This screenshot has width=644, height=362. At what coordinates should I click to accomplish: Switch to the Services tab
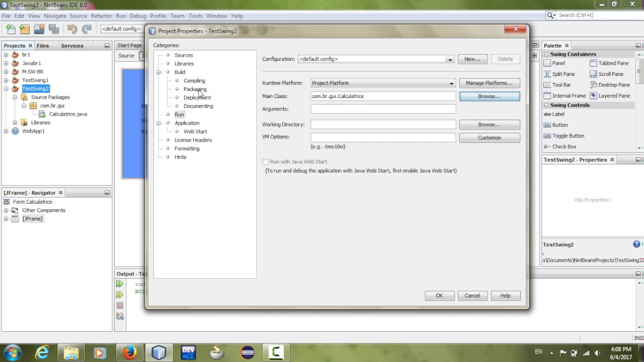(x=72, y=46)
